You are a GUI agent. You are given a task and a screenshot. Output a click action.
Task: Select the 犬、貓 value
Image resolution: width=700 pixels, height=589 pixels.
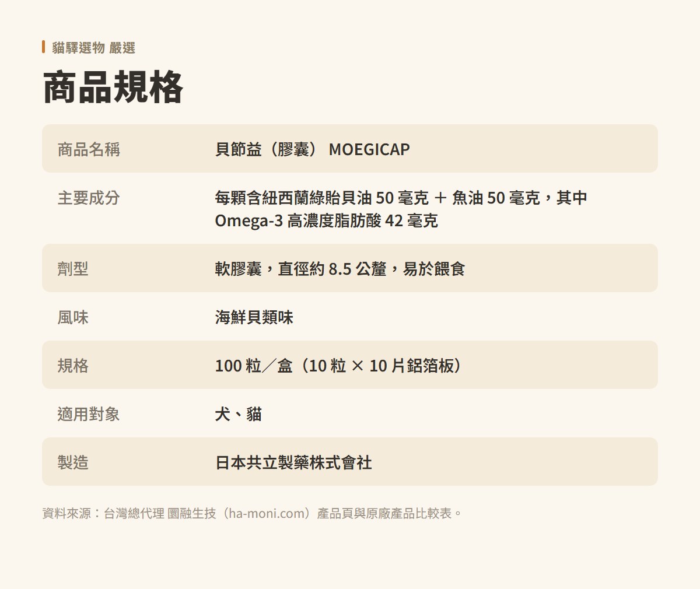pos(238,414)
